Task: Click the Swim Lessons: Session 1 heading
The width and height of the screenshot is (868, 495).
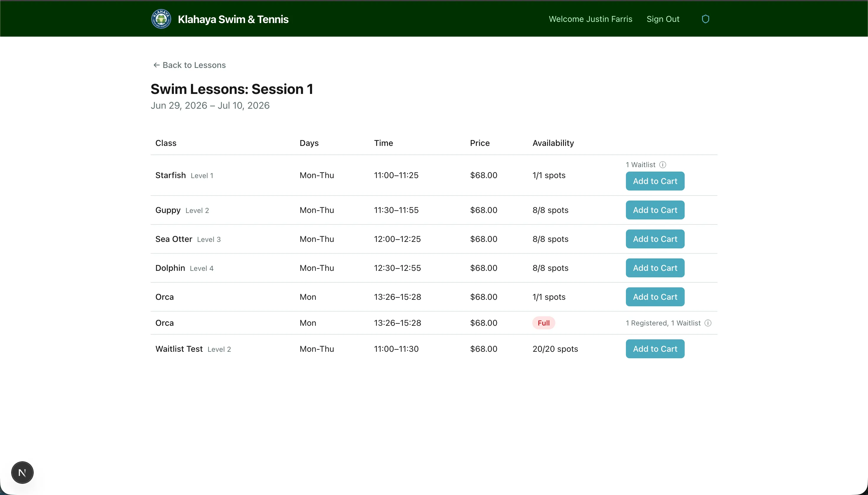Action: coord(231,89)
